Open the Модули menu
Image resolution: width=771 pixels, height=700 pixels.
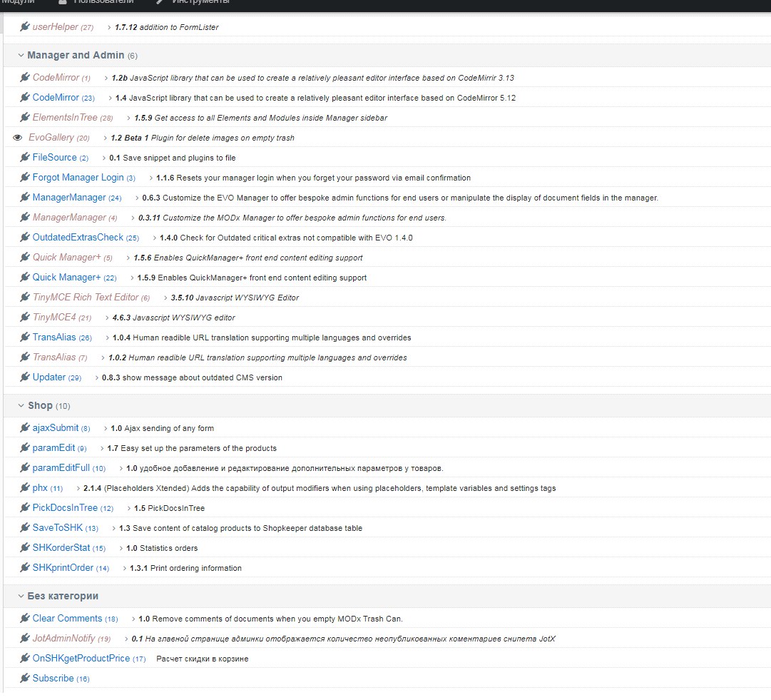point(19,2)
